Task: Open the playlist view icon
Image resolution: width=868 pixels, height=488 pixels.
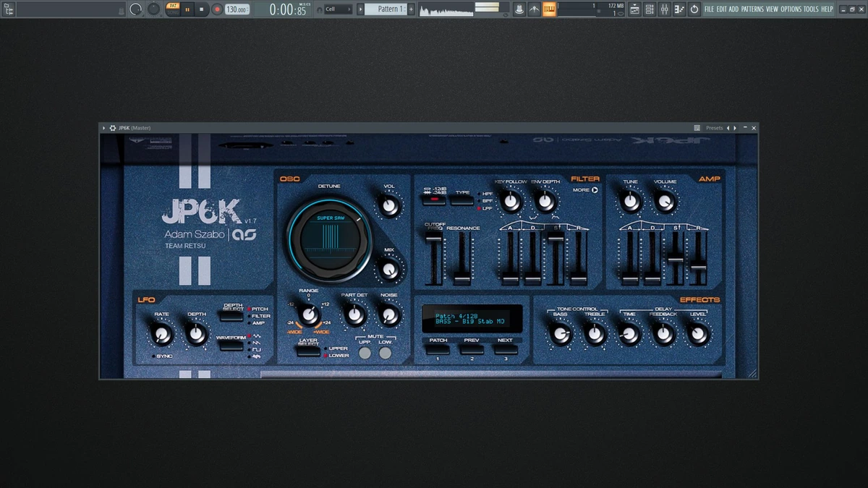Action: click(x=634, y=9)
